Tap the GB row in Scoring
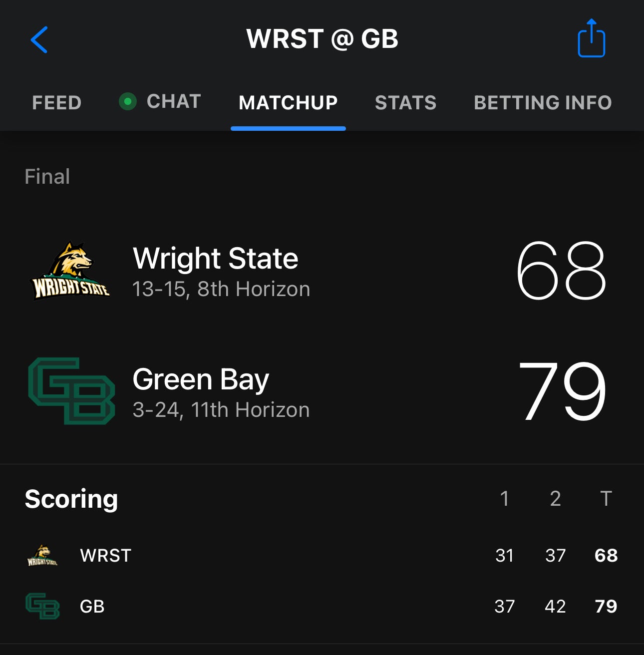 (x=92, y=607)
